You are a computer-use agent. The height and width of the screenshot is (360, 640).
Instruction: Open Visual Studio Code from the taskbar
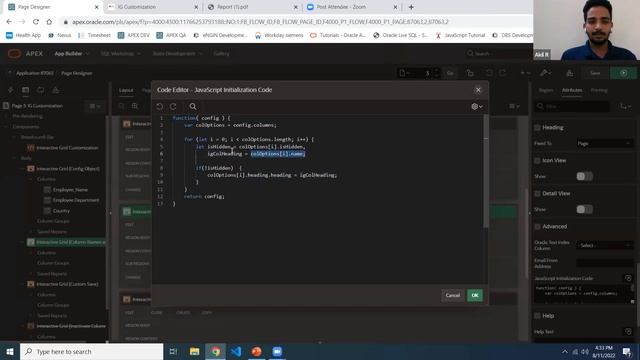tap(236, 351)
